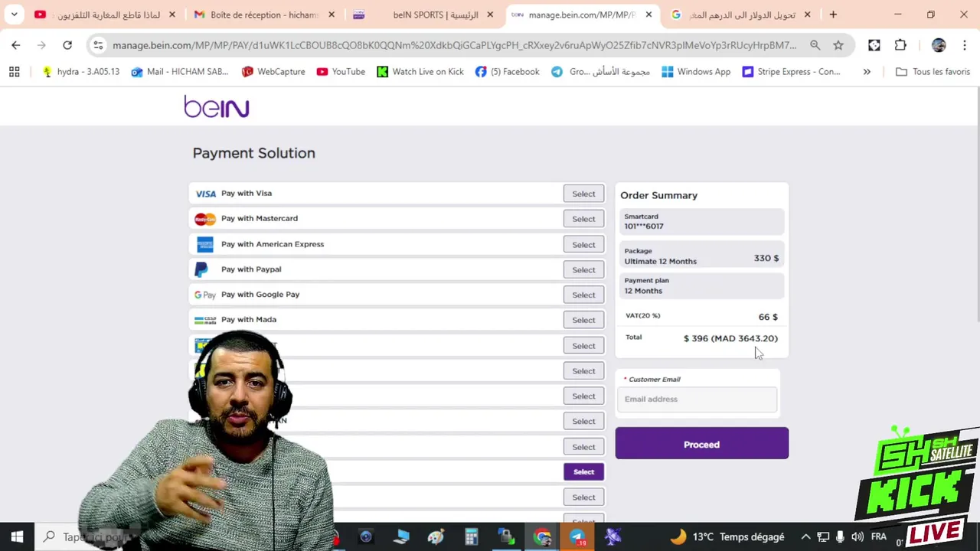Close the manage.bein.com tab
Viewport: 980px width, 551px height.
click(648, 15)
